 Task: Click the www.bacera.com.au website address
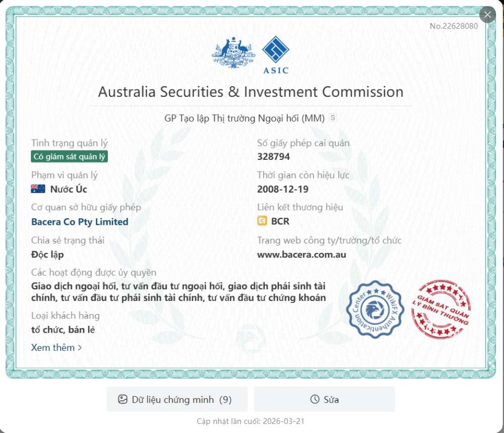click(x=301, y=255)
